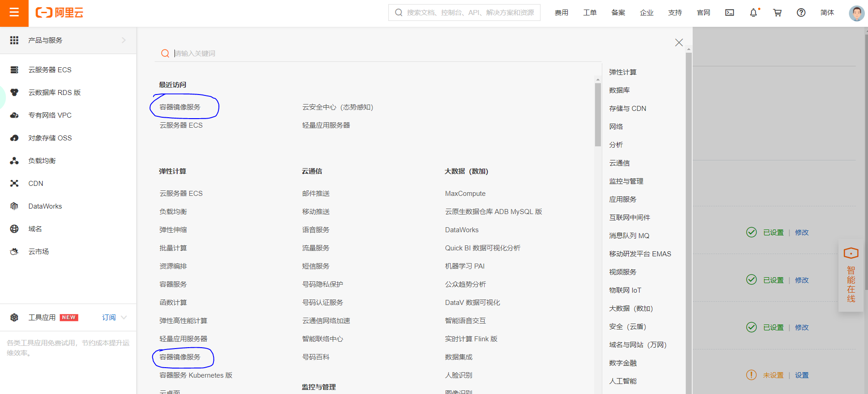Click the 负载均衡 sidebar icon
Screen dimensions: 868x394
(x=15, y=161)
